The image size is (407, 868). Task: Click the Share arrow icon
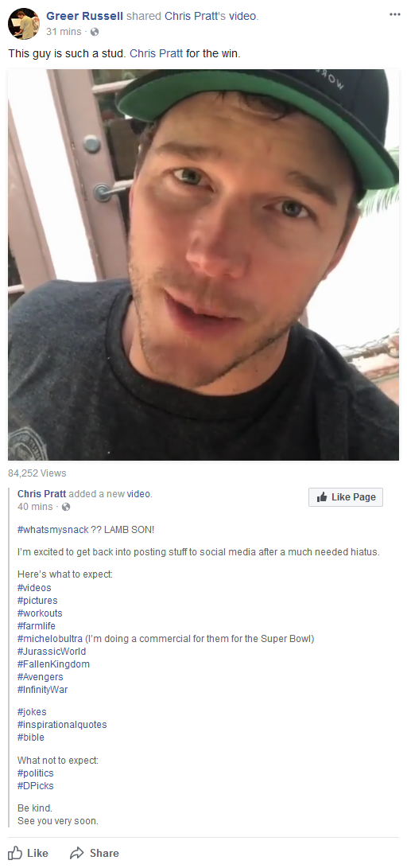click(x=77, y=853)
